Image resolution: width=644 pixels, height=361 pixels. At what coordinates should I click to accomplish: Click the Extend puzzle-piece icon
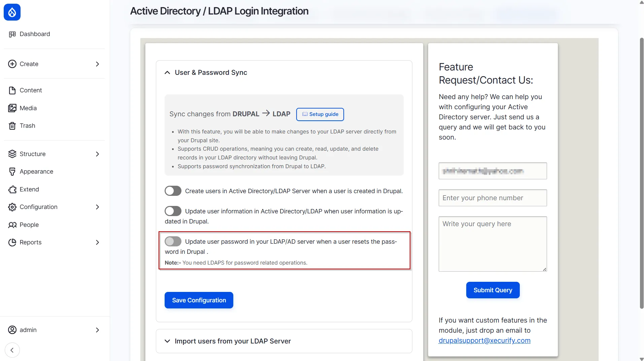coord(12,189)
